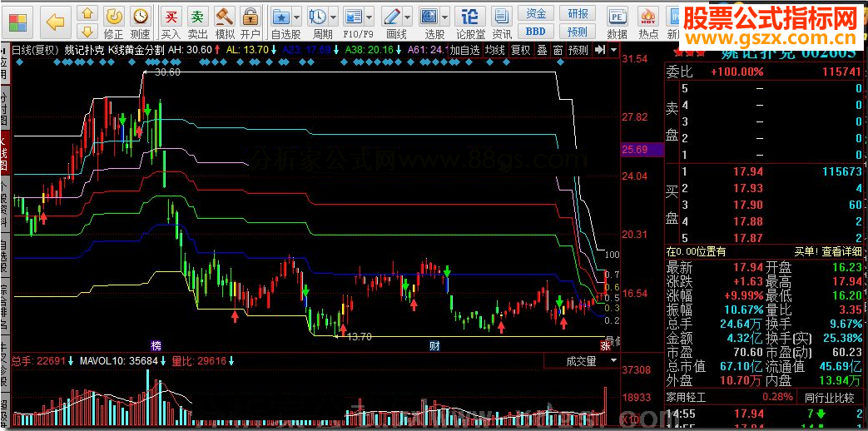Toggle the 叠 overlay option
This screenshot has width=868, height=431.
pyautogui.click(x=542, y=51)
